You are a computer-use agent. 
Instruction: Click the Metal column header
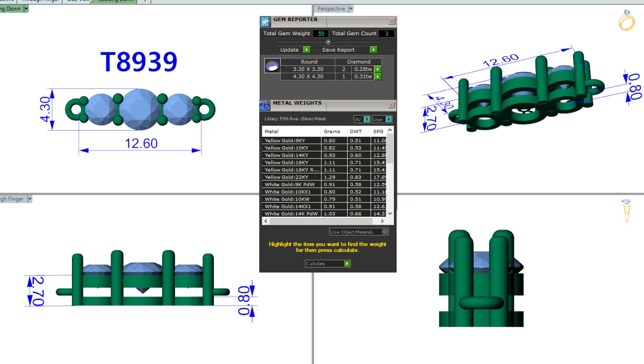pyautogui.click(x=291, y=132)
